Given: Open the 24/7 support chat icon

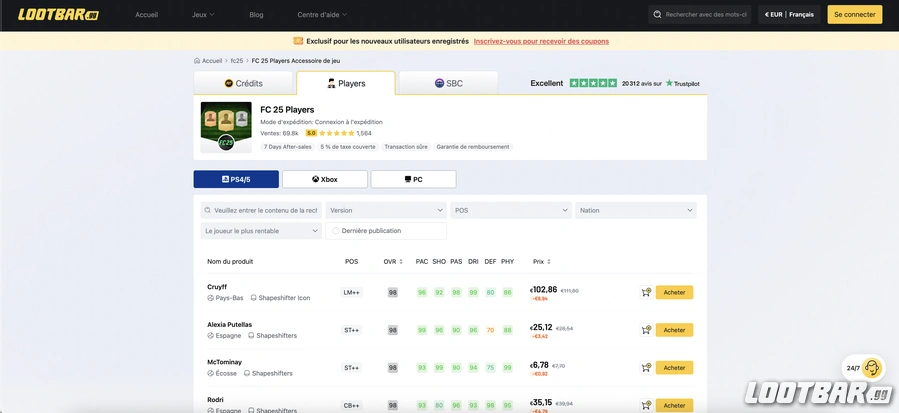Looking at the screenshot, I should pyautogui.click(x=871, y=367).
